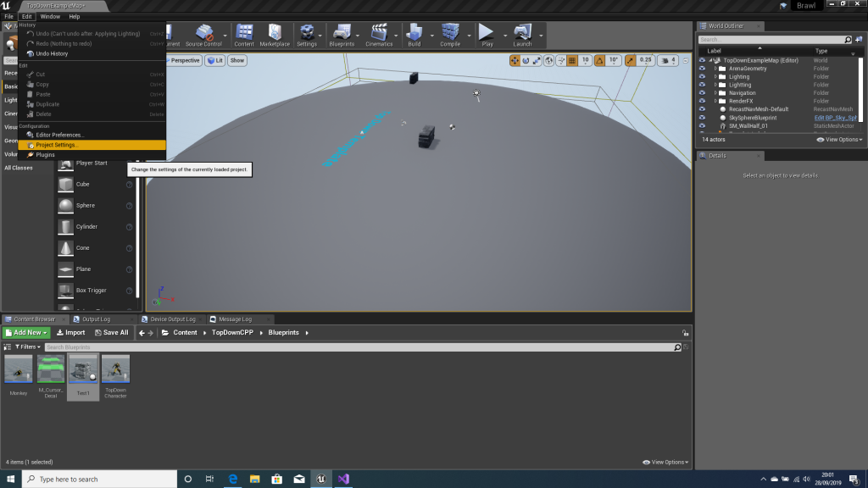Choose Project Settings from the Edit menu

click(x=56, y=145)
